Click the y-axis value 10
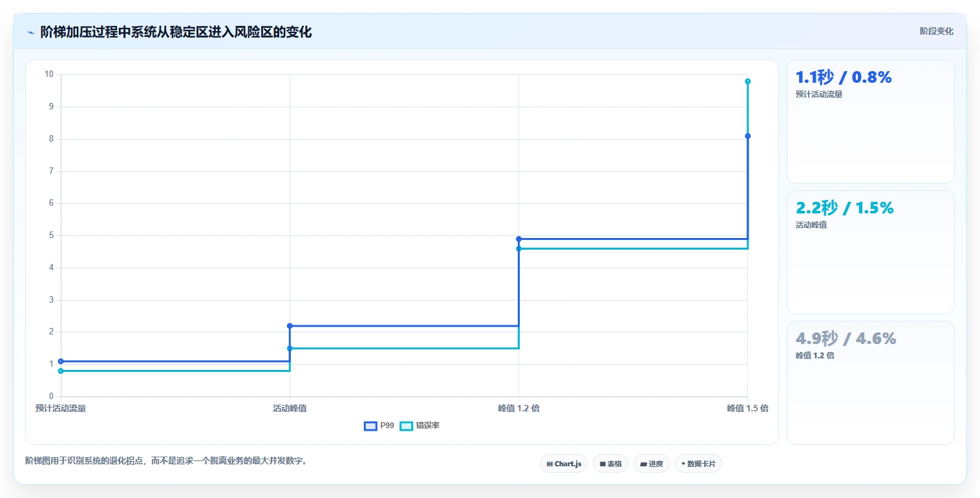Screen dimensions: 980x498 pyautogui.click(x=49, y=74)
